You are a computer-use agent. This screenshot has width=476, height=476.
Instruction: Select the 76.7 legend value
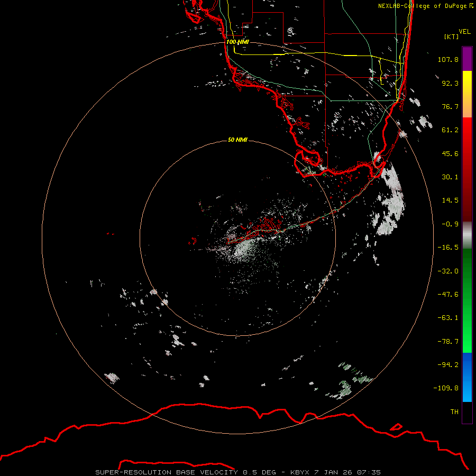450,106
